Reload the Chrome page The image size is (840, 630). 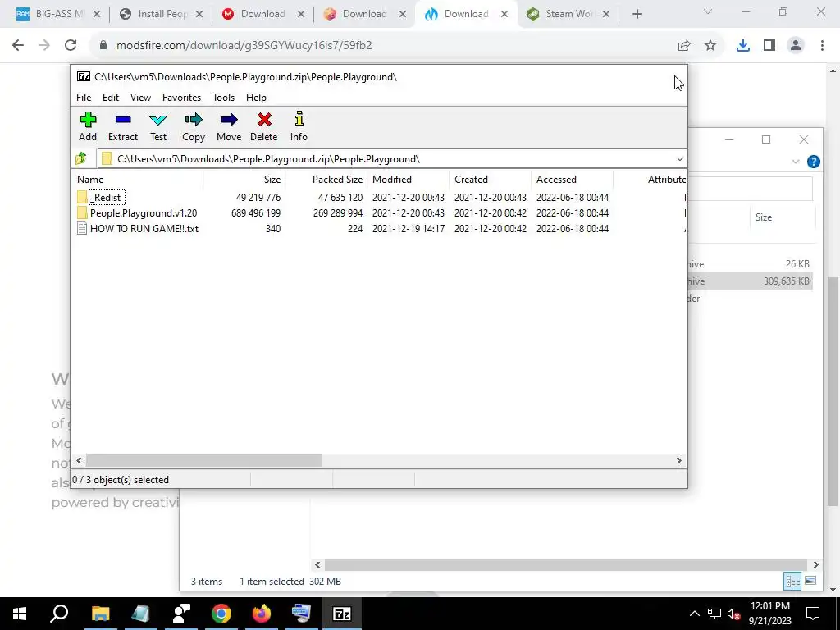click(x=71, y=46)
